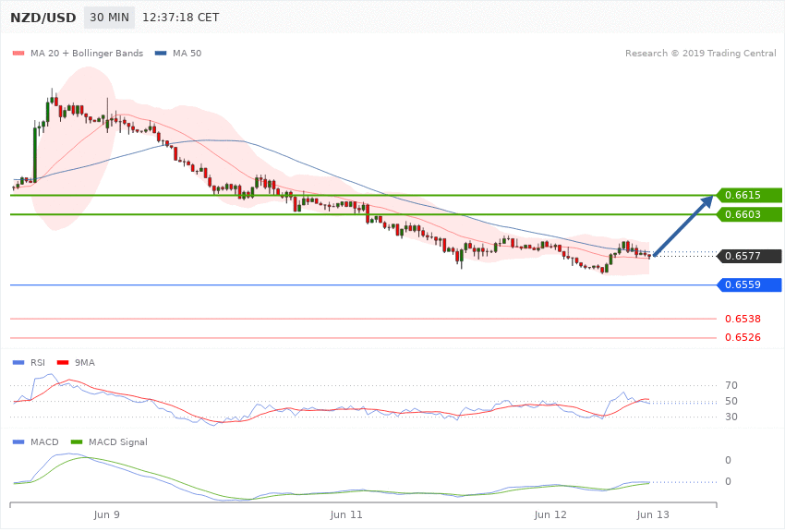Viewport: 785px width, 532px height.
Task: Click the Jun 9 date axis label
Action: [106, 514]
